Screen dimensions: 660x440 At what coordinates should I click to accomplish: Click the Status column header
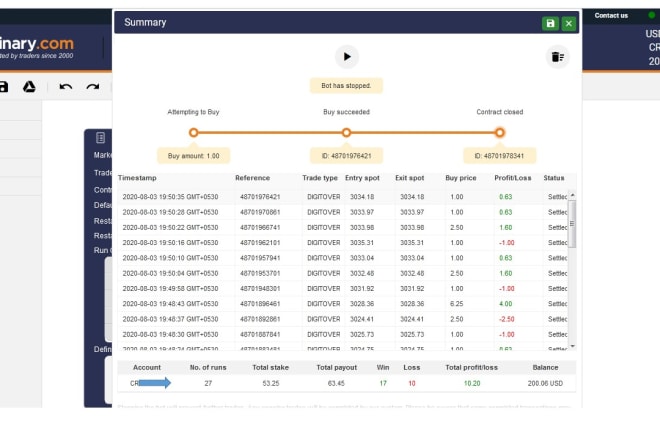click(554, 178)
